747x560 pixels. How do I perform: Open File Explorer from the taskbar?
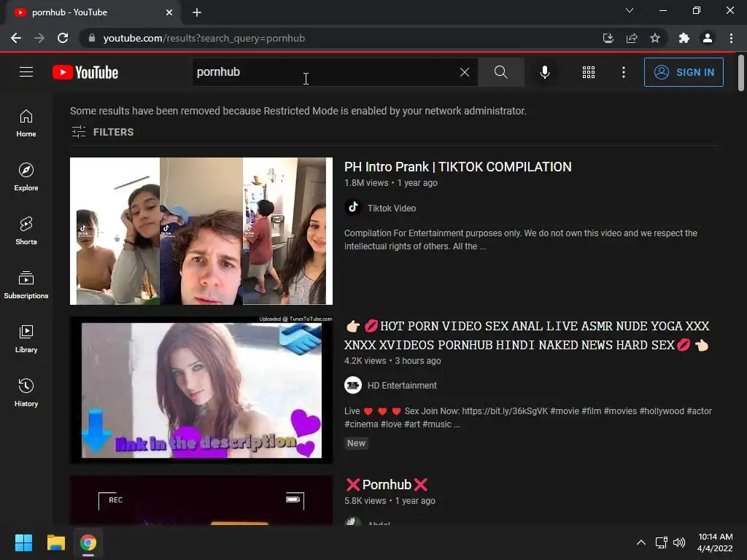tap(55, 542)
